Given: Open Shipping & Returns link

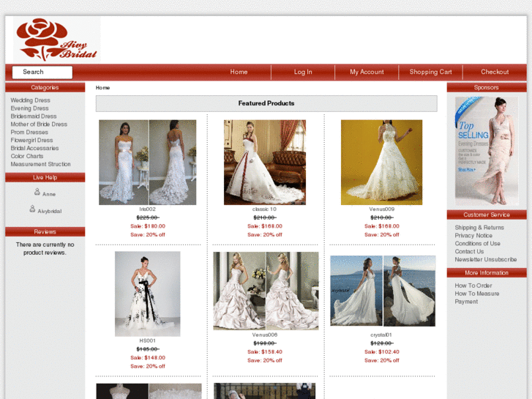Looking at the screenshot, I should [479, 228].
